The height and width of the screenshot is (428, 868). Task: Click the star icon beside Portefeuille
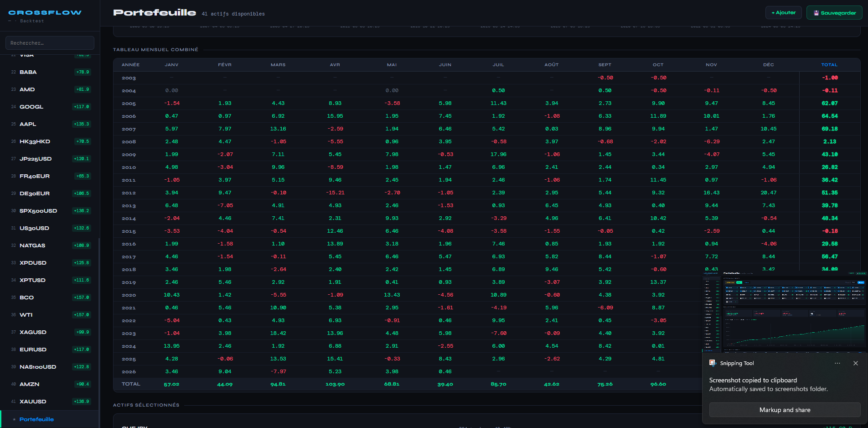tap(15, 419)
